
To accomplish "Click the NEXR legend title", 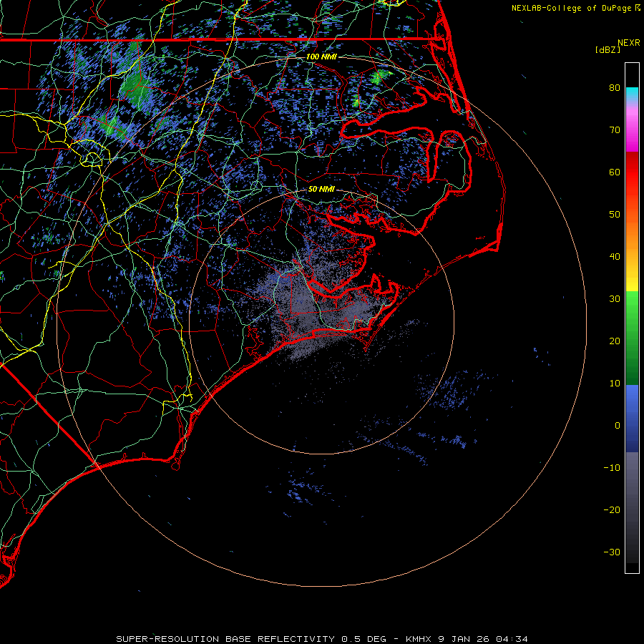I will tap(629, 43).
